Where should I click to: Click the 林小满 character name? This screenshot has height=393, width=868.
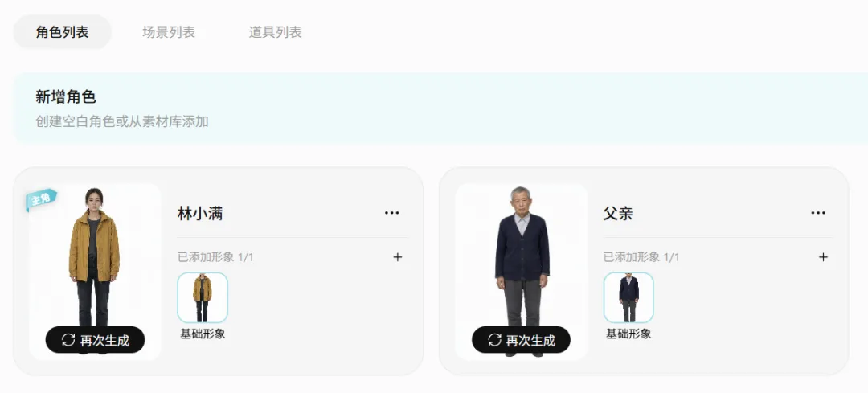pyautogui.click(x=200, y=214)
